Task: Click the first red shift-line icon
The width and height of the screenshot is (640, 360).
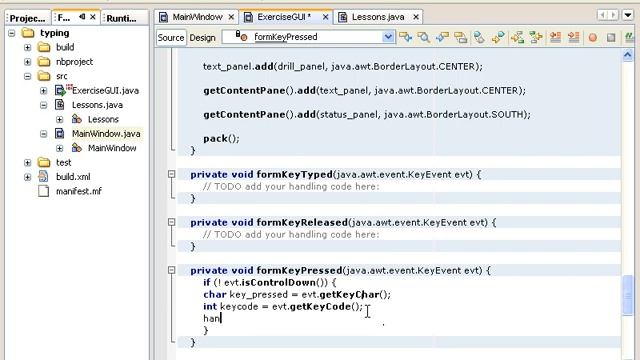Action: (555, 37)
